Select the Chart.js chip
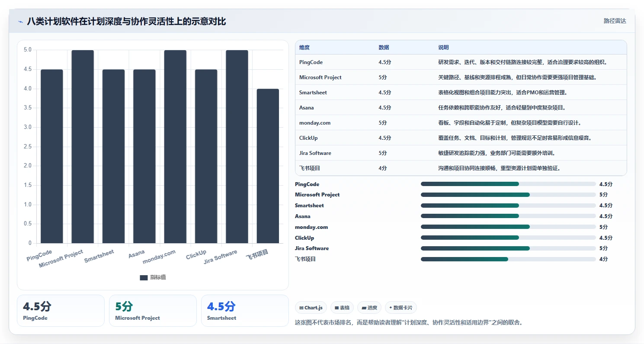 [x=311, y=308]
